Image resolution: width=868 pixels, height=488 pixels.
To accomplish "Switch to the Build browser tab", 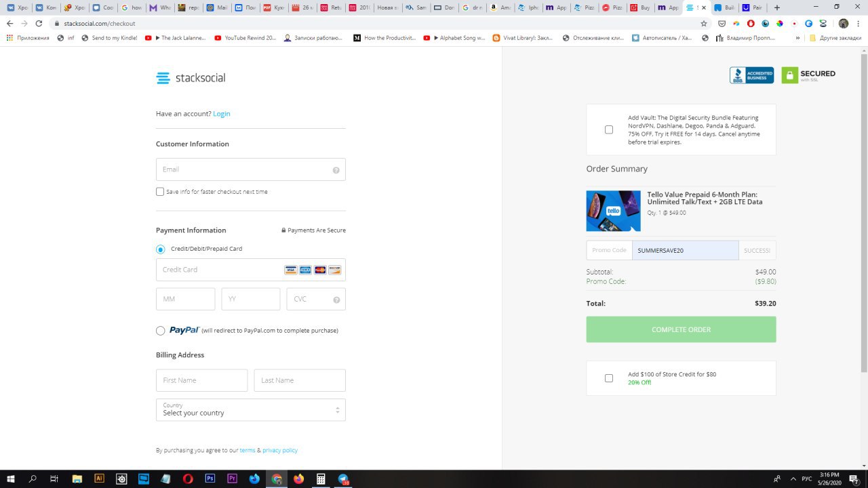I will pos(724,7).
